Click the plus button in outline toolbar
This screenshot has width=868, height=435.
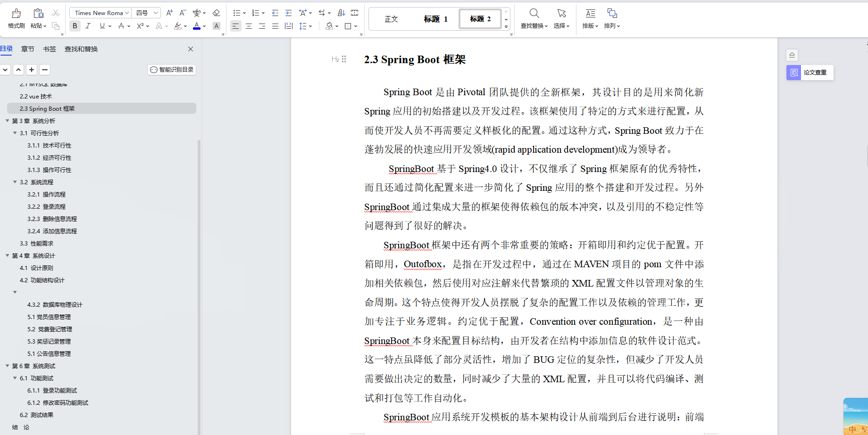(x=32, y=70)
